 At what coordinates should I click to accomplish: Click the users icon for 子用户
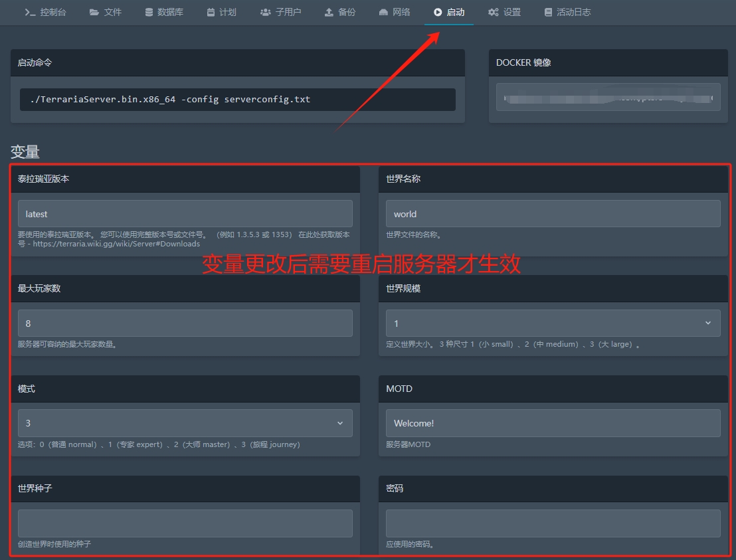click(x=266, y=12)
